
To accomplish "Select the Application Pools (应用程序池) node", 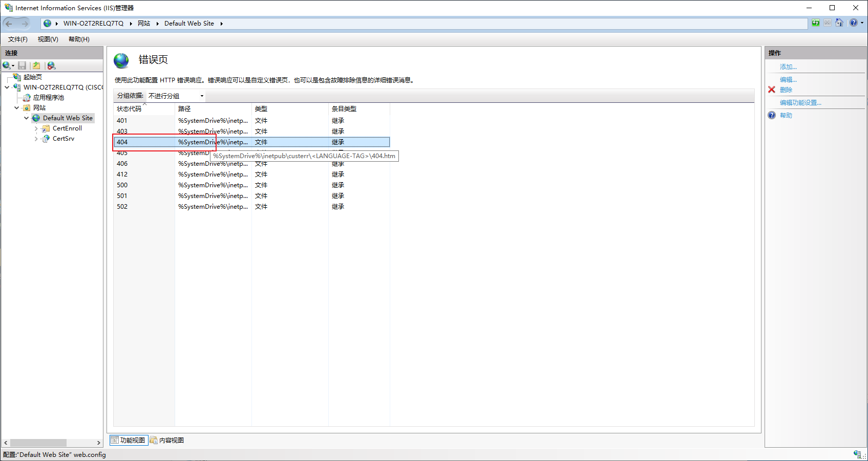I will coord(49,97).
